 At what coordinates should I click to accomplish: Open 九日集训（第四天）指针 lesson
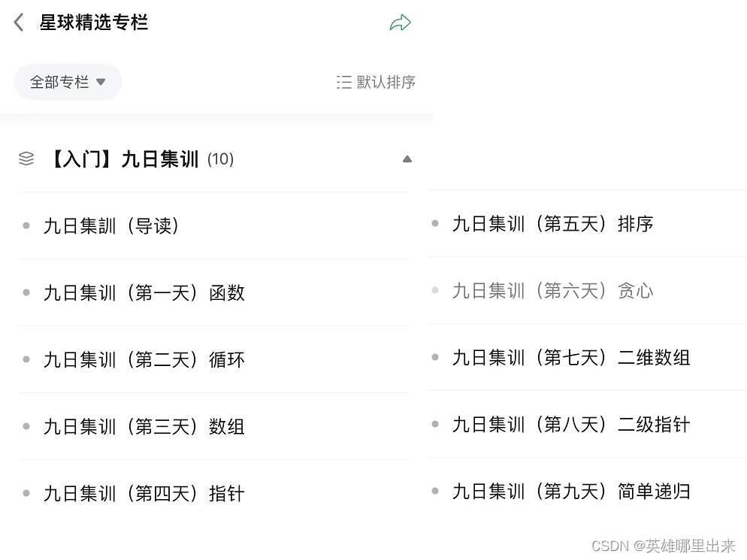pyautogui.click(x=144, y=493)
